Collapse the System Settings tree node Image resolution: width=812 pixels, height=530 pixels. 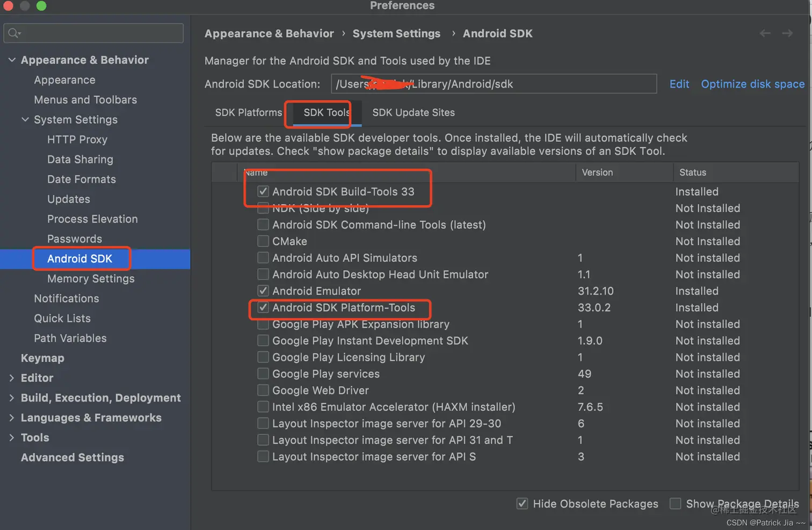click(25, 119)
